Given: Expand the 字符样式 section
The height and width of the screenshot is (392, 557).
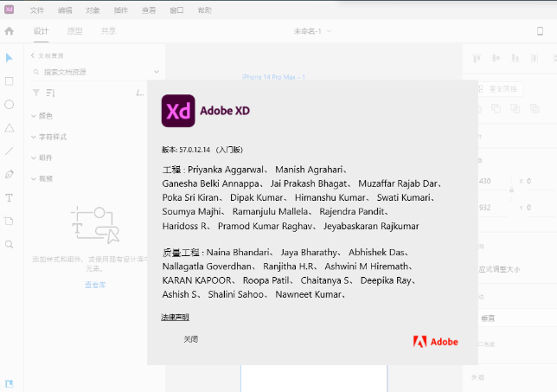Looking at the screenshot, I should tap(52, 137).
